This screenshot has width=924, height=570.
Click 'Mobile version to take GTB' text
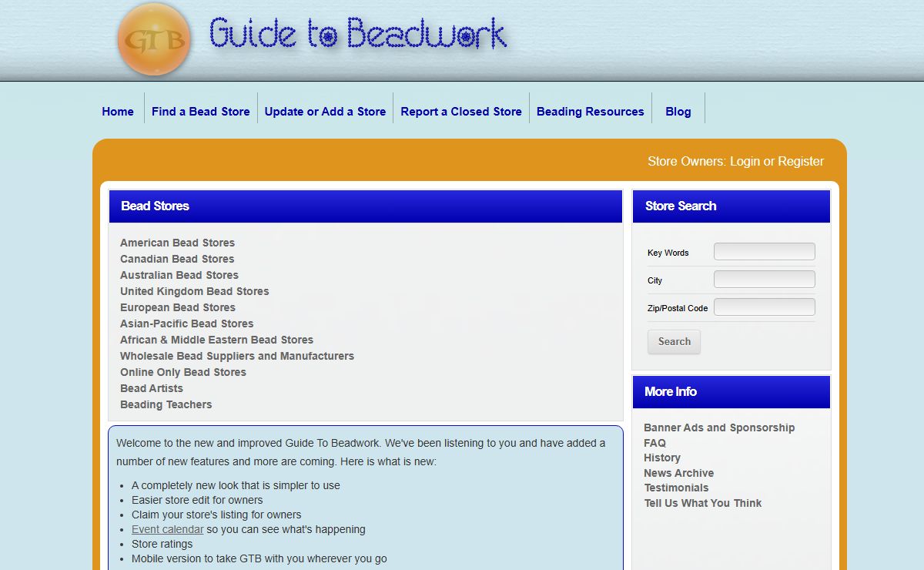point(259,558)
